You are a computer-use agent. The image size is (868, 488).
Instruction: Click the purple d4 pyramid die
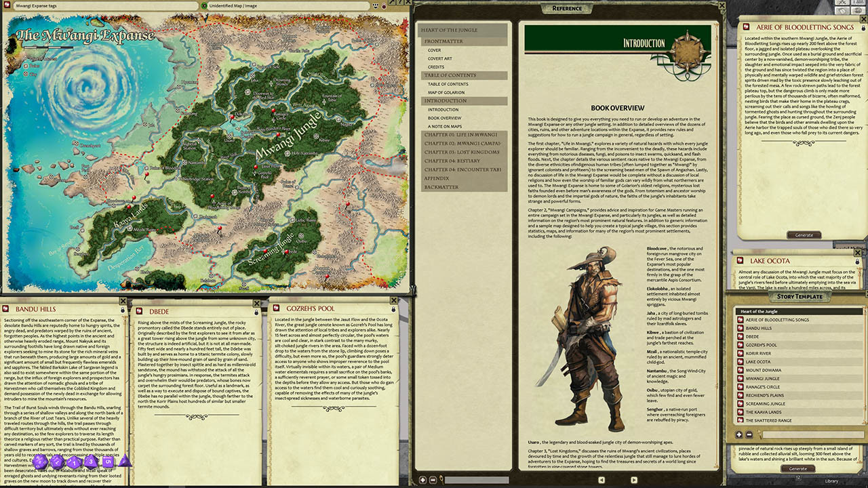pyautogui.click(x=125, y=462)
